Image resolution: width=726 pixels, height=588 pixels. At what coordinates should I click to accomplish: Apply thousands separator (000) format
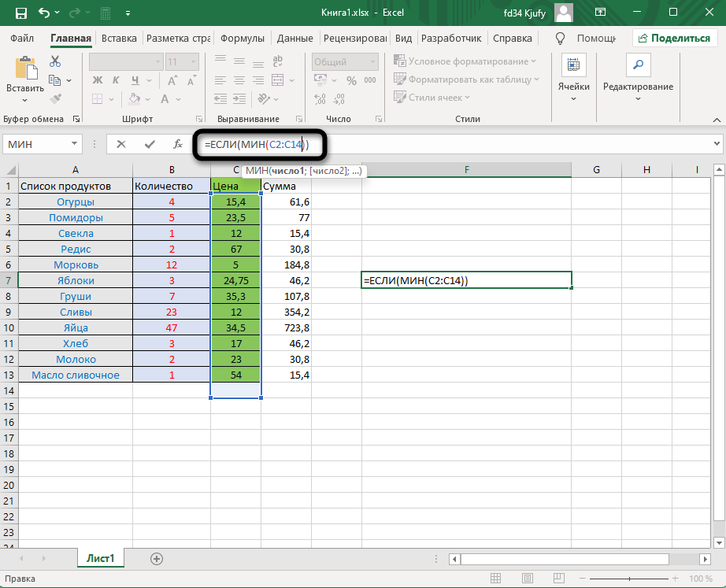[x=370, y=80]
